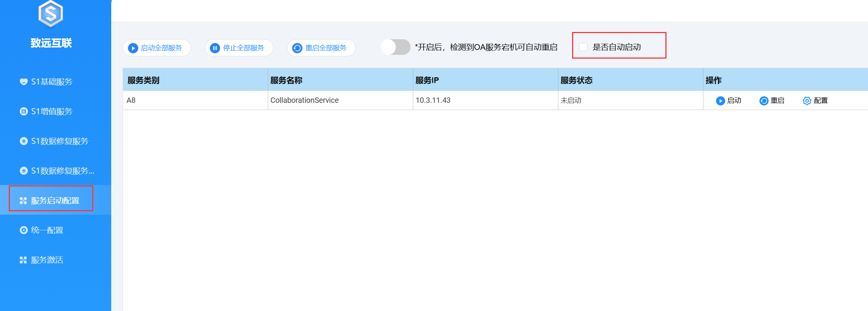Image resolution: width=868 pixels, height=311 pixels.
Task: Click the play icon in 启动全部服务
Action: [133, 48]
